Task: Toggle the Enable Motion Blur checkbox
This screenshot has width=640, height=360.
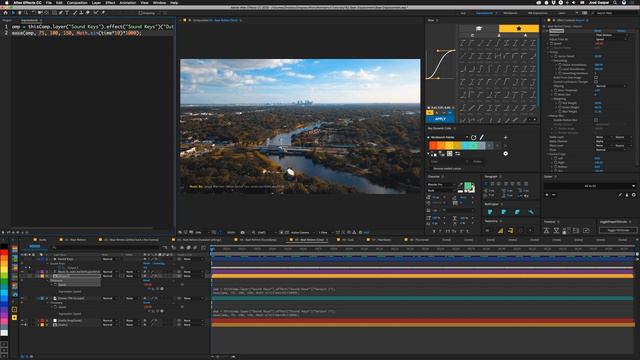Action: [596, 120]
